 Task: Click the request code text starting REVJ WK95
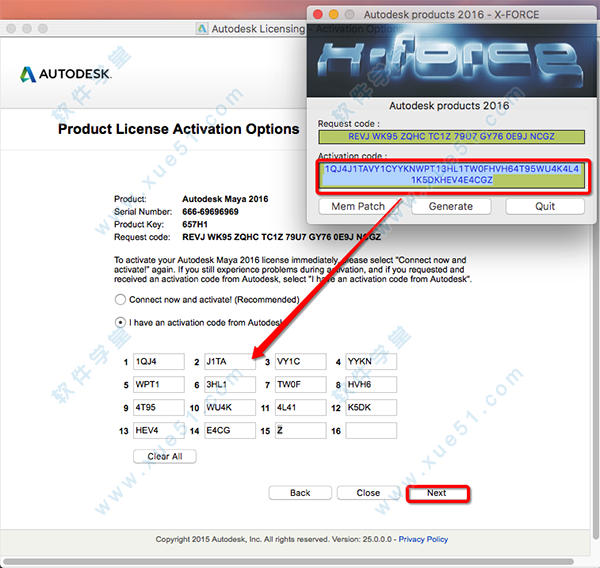(281, 237)
